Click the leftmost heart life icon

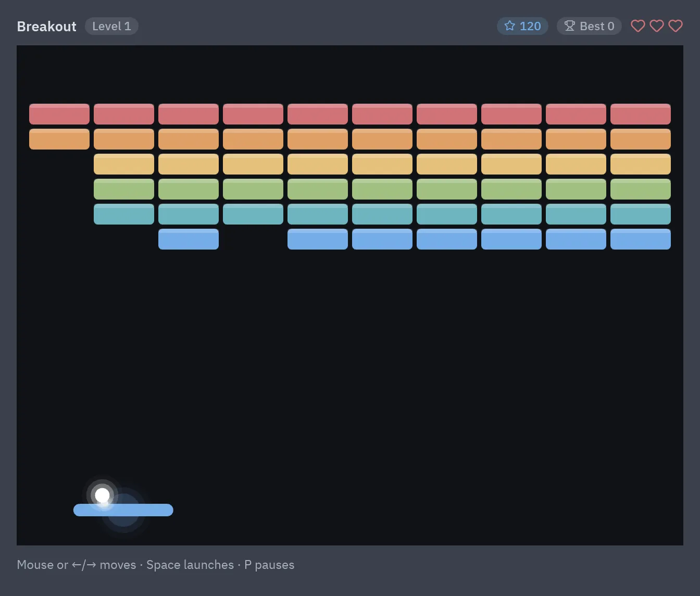(638, 26)
